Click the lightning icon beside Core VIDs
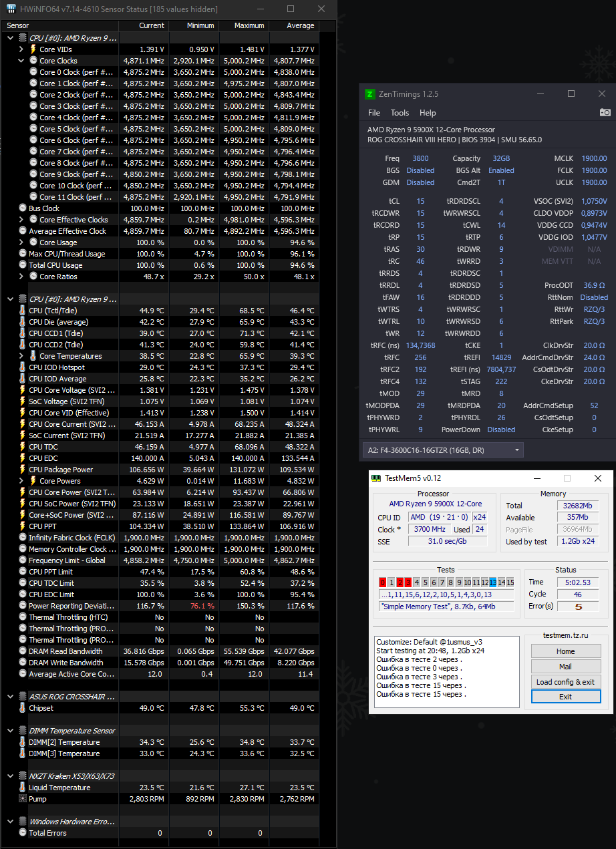The width and height of the screenshot is (616, 849). (33, 49)
